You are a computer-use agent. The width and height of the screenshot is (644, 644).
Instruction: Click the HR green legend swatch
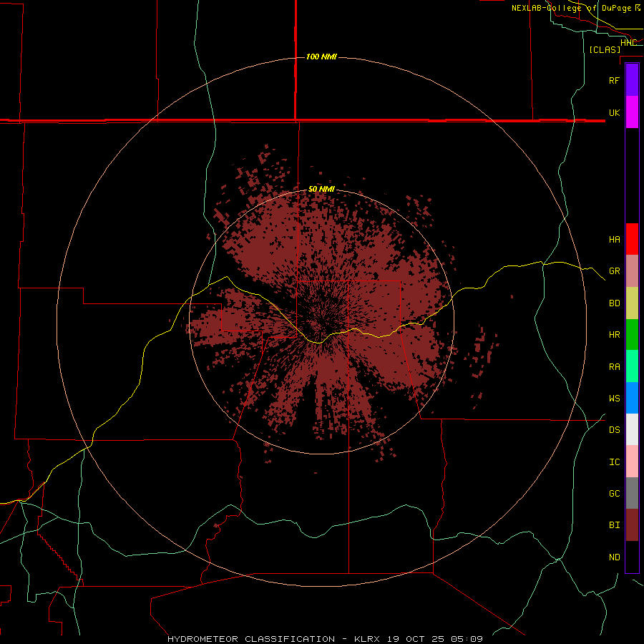632,335
